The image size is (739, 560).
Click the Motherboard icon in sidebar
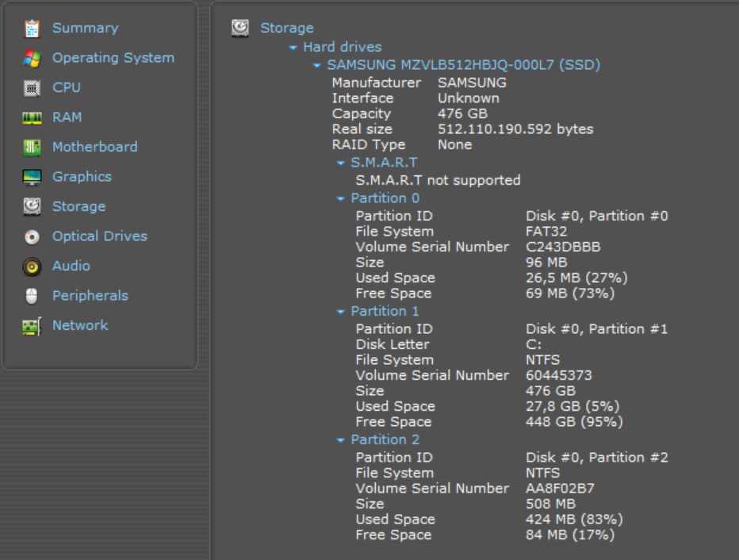pos(32,148)
